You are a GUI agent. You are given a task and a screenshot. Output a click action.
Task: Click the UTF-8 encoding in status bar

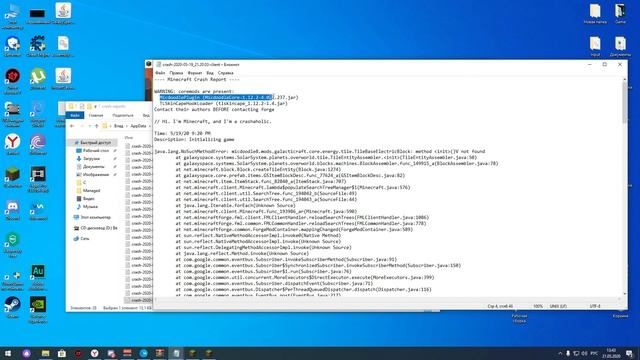(595, 306)
